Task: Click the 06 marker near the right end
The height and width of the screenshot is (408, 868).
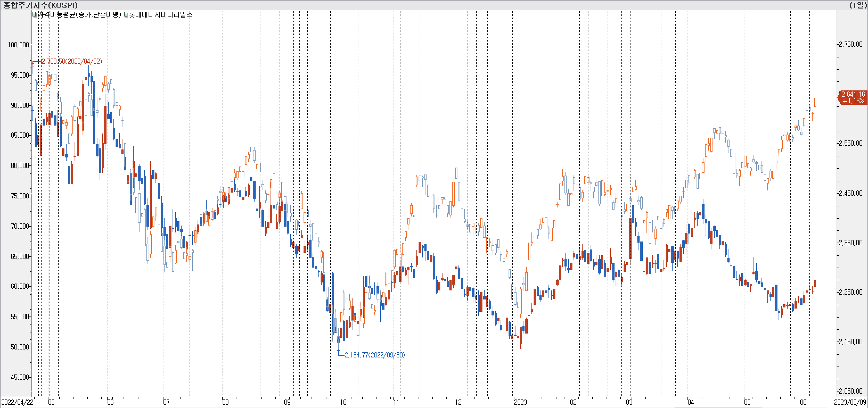Action: pyautogui.click(x=803, y=402)
